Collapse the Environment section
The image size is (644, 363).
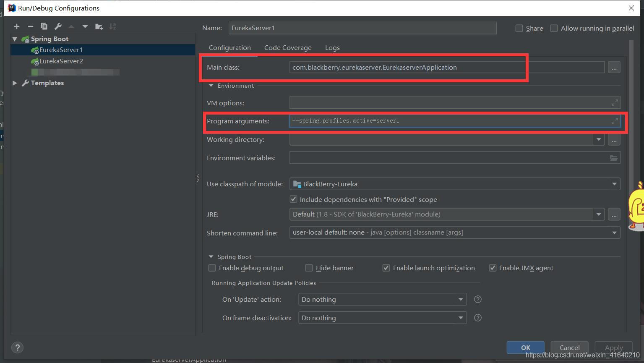click(x=211, y=86)
